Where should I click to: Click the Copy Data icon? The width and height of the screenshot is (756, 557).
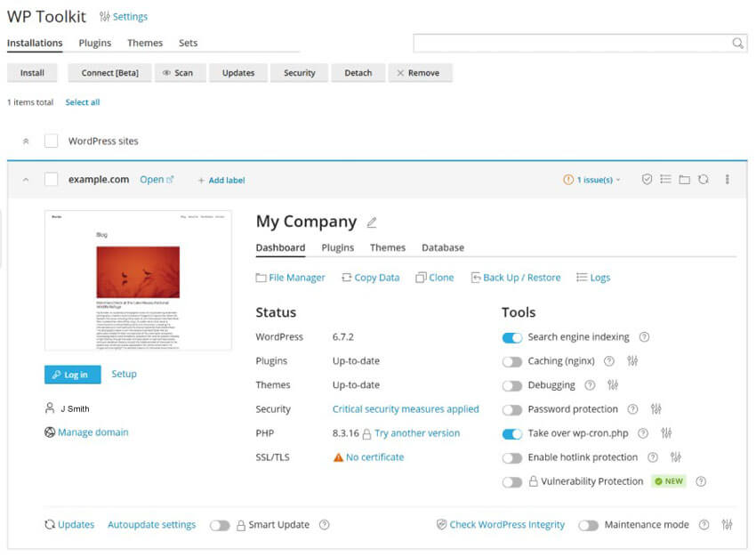tap(370, 277)
